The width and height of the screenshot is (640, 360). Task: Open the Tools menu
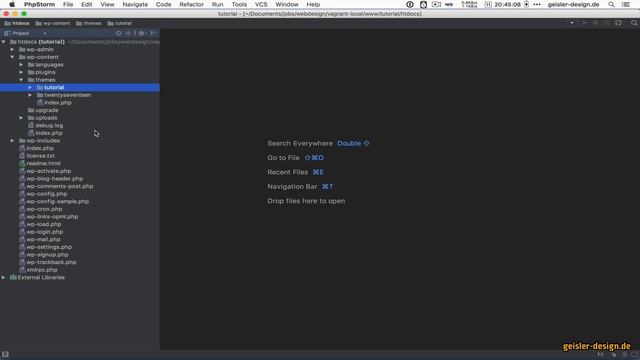point(239,4)
